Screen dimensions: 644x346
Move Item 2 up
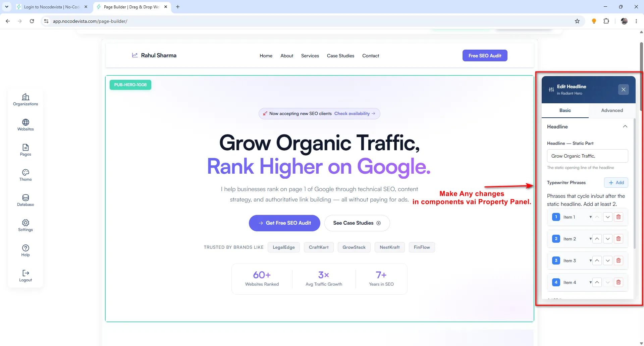(x=597, y=239)
